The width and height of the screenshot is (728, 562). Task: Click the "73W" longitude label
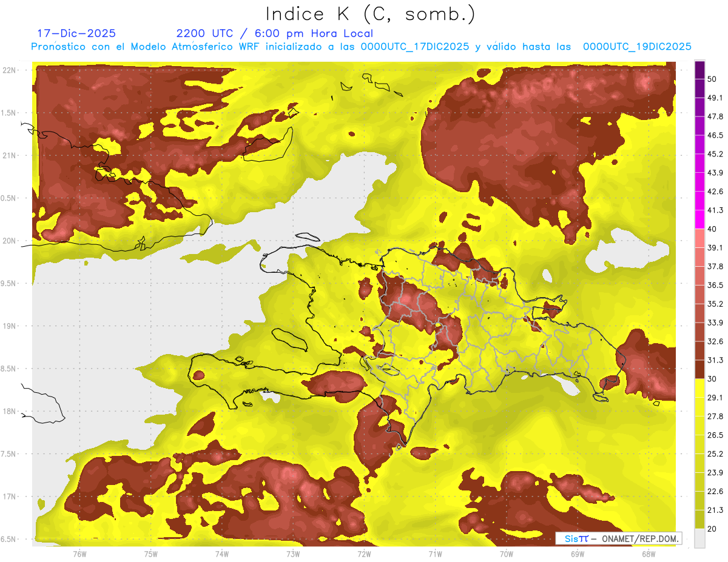[293, 554]
